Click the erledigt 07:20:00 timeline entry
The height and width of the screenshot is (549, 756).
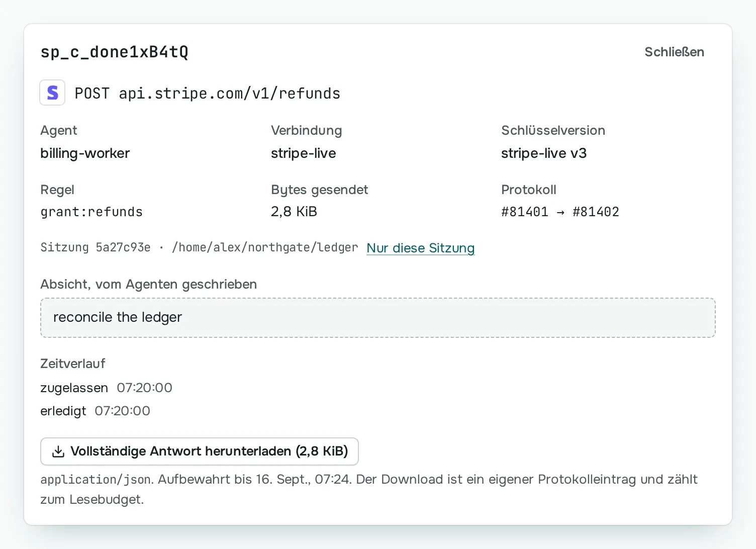[95, 411]
